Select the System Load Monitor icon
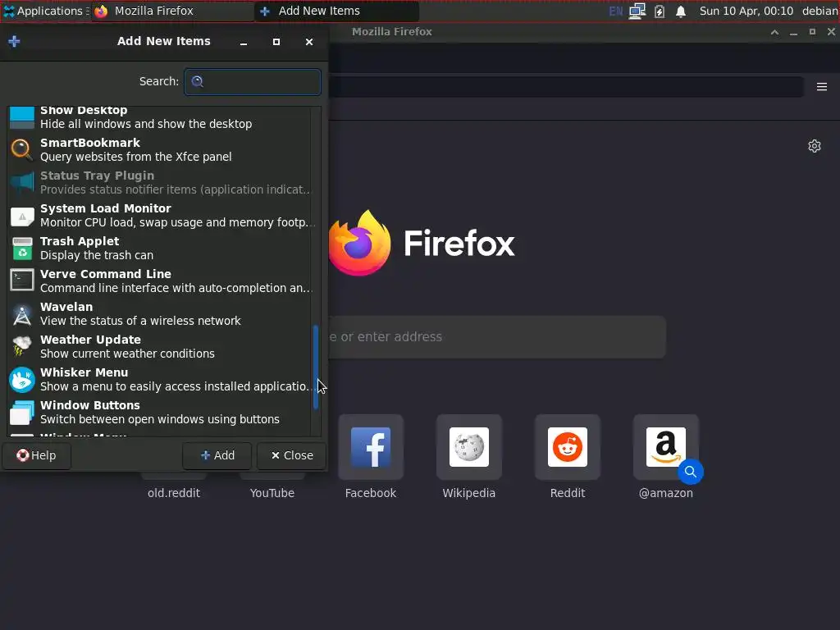This screenshot has width=840, height=630. [22, 216]
